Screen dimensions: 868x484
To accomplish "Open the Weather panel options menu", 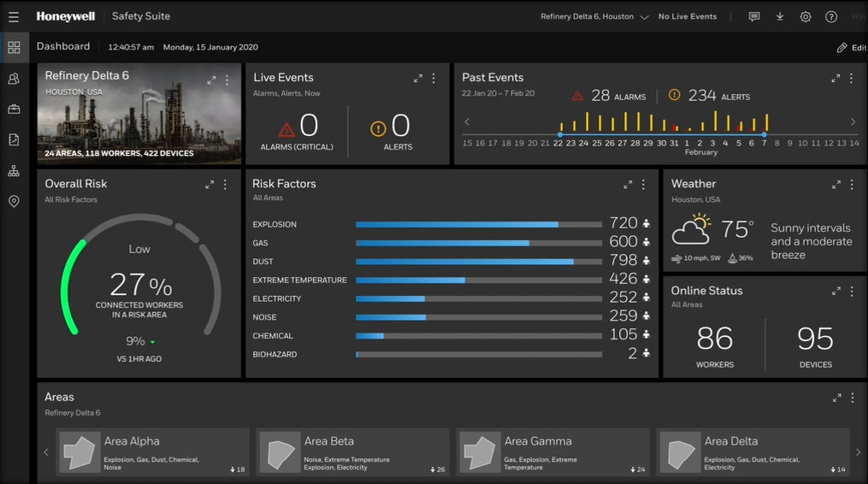I will click(x=852, y=185).
